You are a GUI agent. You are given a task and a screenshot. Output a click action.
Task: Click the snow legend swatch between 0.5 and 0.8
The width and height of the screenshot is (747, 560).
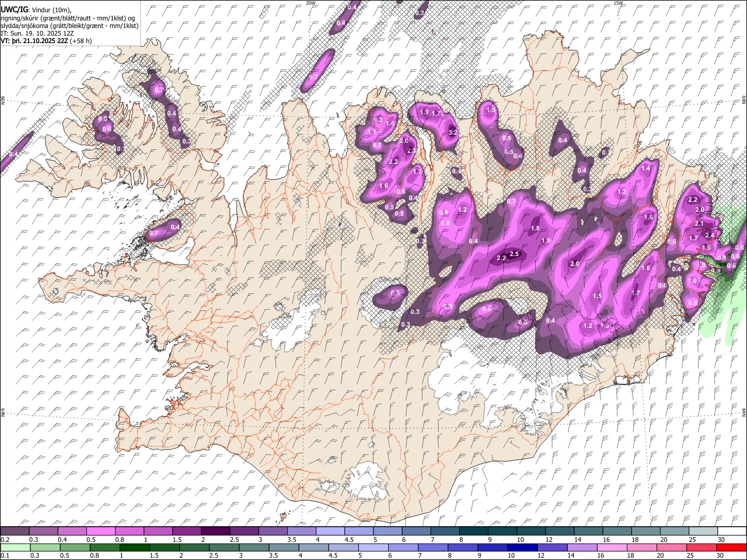pyautogui.click(x=101, y=531)
